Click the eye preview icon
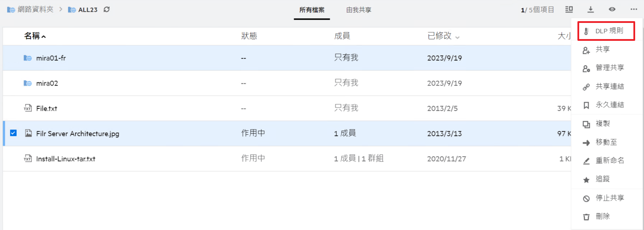This screenshot has height=230, width=644. 612,10
